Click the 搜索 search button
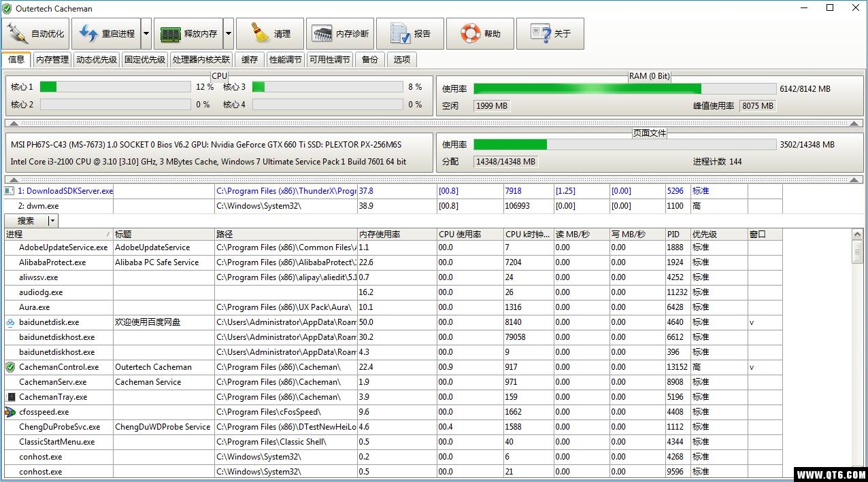Screen dimensions: 868x482 click(x=26, y=221)
